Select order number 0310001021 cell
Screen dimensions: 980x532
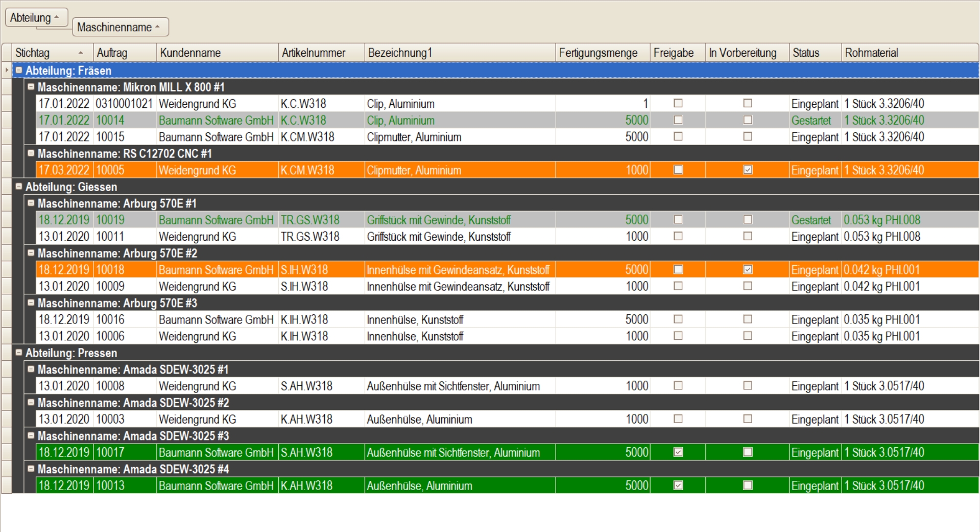tap(124, 104)
